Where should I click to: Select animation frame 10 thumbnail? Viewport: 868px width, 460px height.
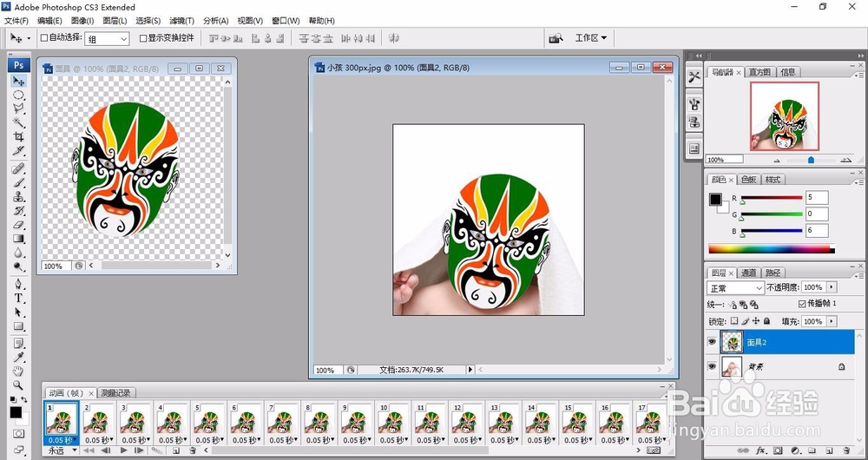click(392, 423)
